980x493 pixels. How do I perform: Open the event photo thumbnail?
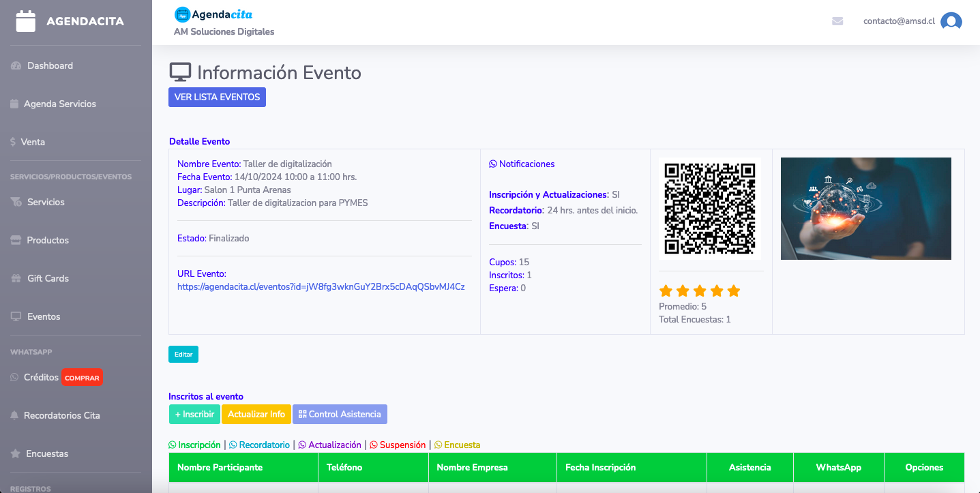[x=865, y=209]
